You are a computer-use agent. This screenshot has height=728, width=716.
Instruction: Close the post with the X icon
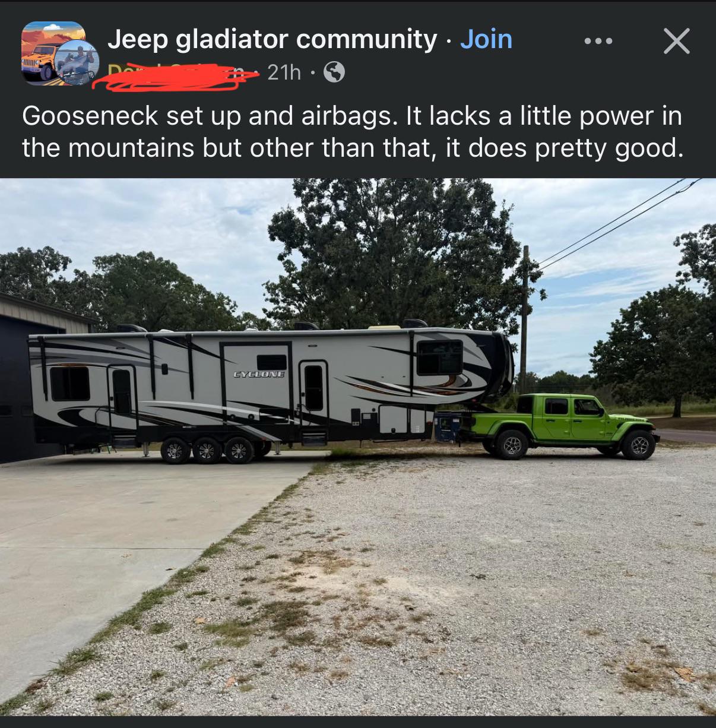pos(676,41)
